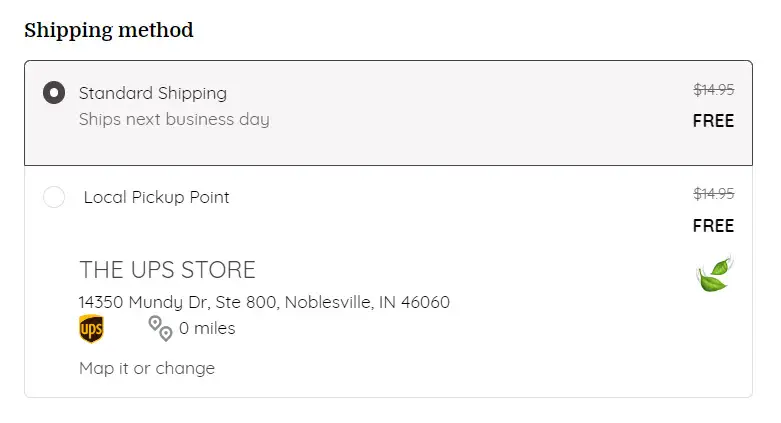Click the Shipping method heading

[109, 30]
